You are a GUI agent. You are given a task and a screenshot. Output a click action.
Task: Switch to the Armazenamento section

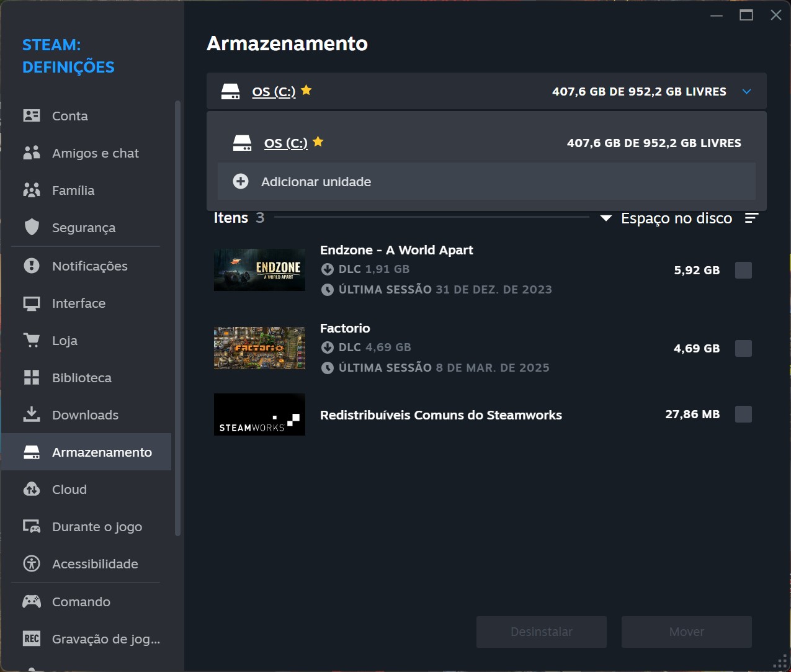click(x=101, y=452)
